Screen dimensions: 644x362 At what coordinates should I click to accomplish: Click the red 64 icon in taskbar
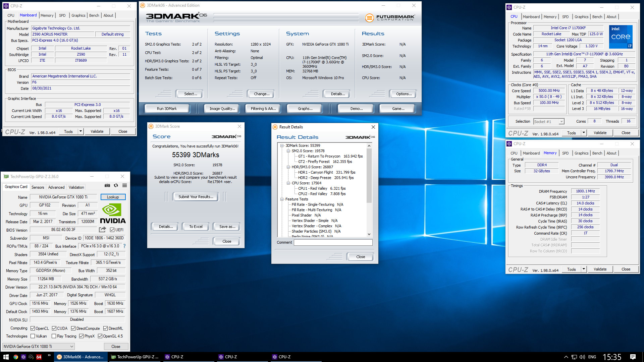point(39,357)
